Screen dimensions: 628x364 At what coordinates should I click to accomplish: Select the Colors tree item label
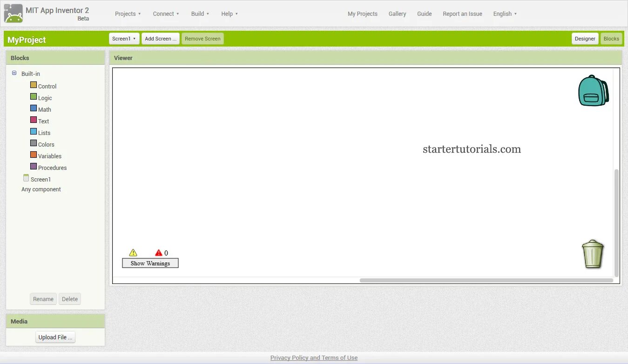point(46,144)
